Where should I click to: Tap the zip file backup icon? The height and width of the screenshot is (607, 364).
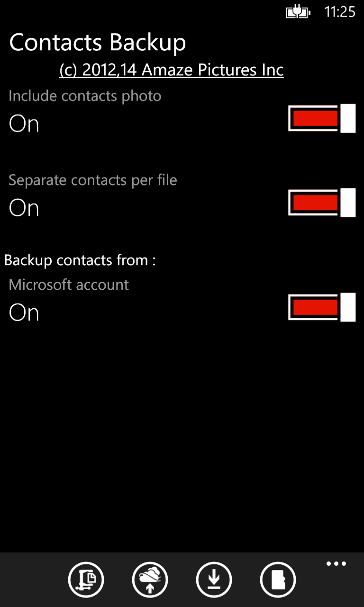click(86, 579)
